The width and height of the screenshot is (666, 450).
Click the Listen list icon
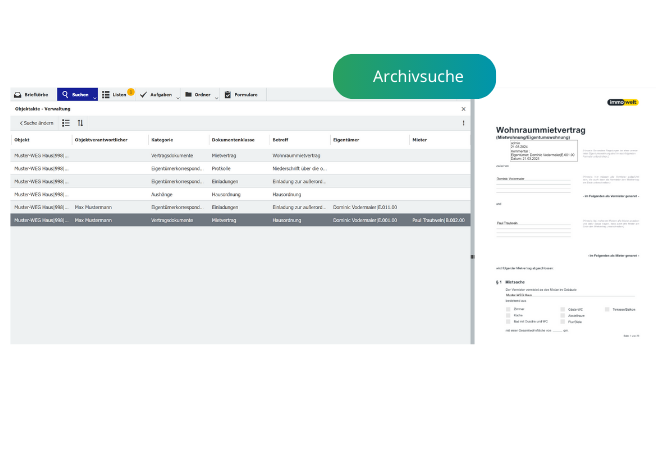106,95
